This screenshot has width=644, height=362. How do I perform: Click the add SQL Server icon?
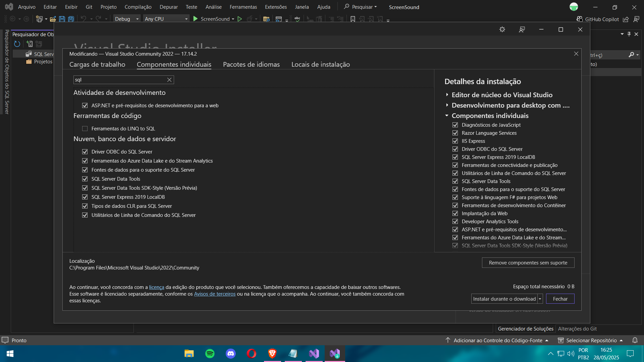point(30,44)
